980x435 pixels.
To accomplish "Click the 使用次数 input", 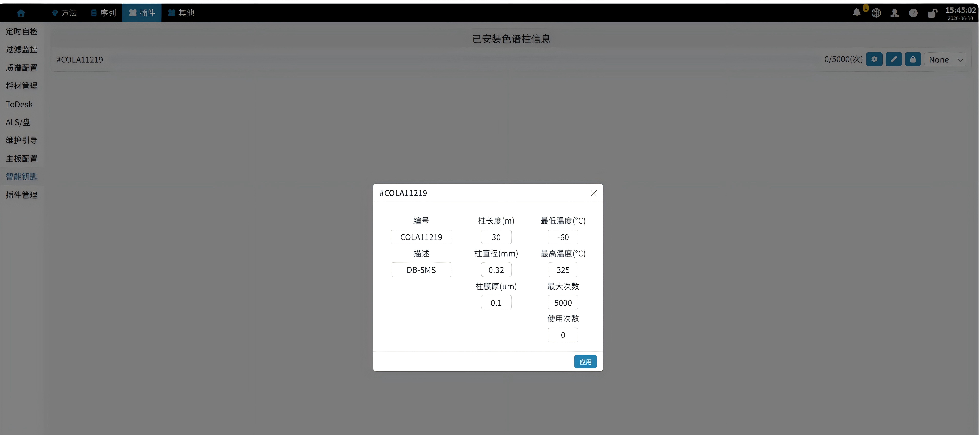I will click(x=563, y=335).
